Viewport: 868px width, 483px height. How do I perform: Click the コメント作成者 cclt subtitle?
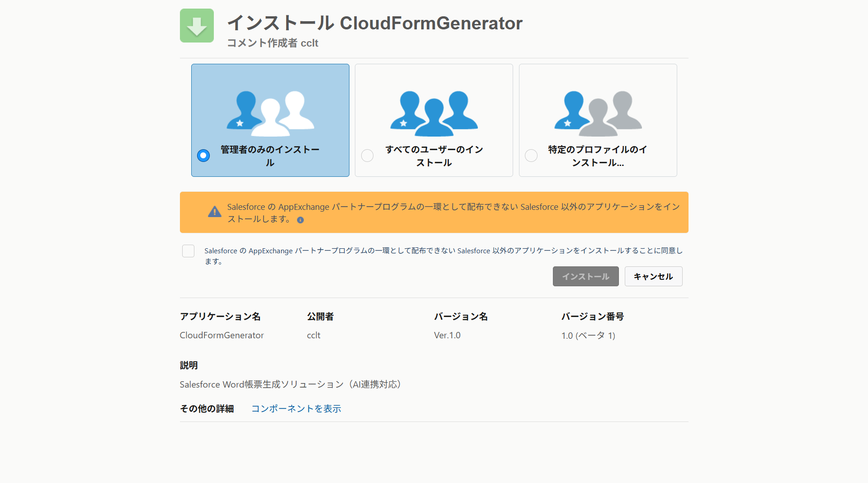pyautogui.click(x=273, y=43)
